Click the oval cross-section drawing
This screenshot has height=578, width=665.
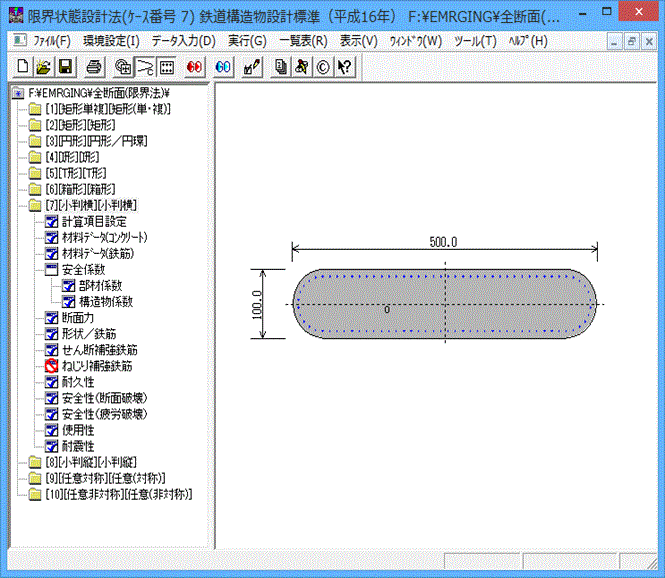(x=445, y=303)
